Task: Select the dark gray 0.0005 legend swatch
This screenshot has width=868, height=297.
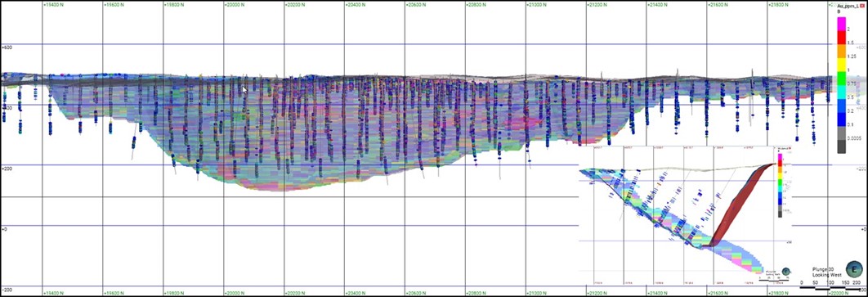Action: click(841, 146)
